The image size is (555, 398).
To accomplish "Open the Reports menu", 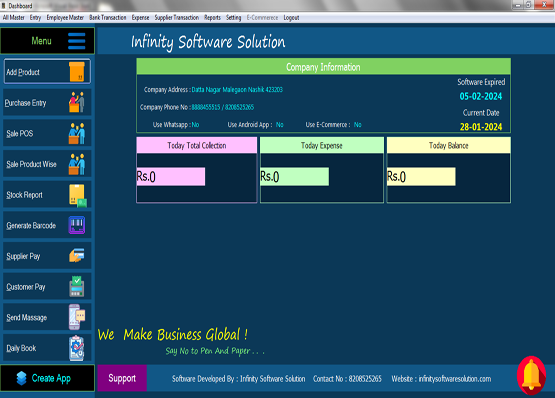I will click(x=212, y=17).
